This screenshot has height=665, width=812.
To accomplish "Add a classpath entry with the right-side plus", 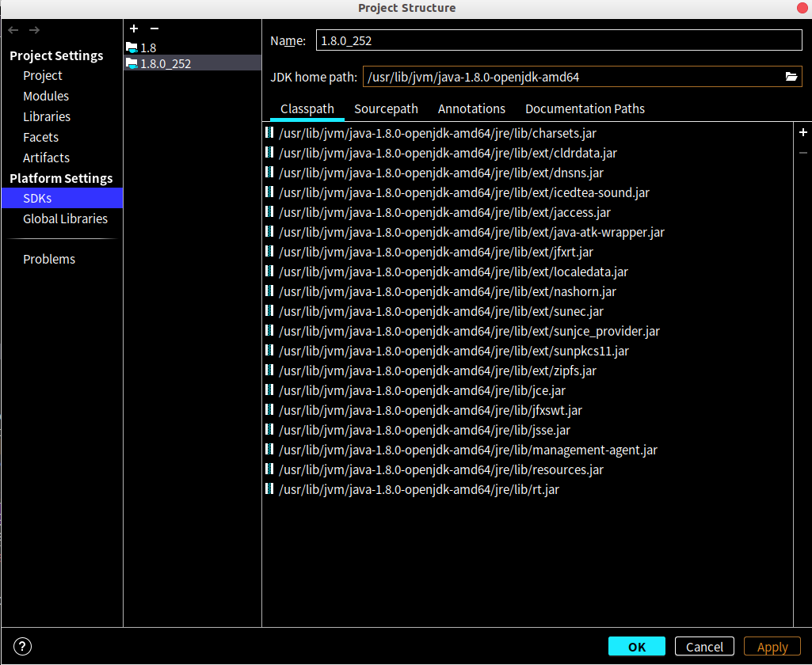I will point(802,132).
